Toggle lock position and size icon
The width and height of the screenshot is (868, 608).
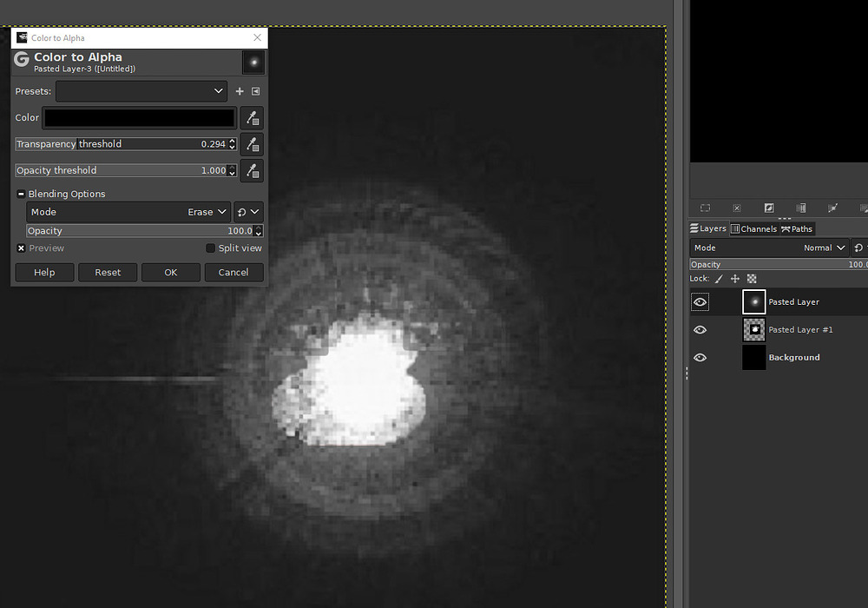tap(735, 279)
